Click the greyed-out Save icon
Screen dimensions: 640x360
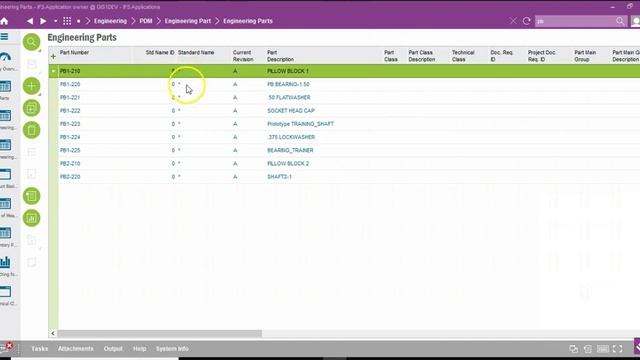(x=31, y=64)
